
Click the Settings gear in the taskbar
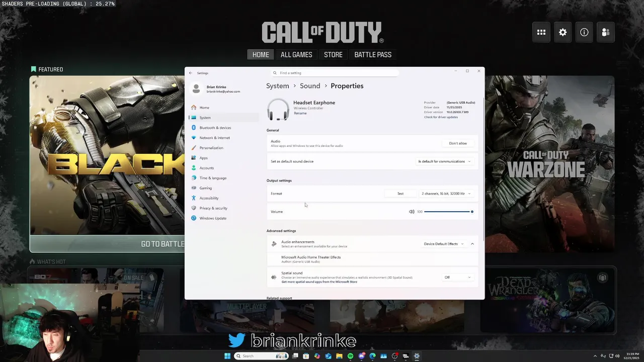pos(417,356)
